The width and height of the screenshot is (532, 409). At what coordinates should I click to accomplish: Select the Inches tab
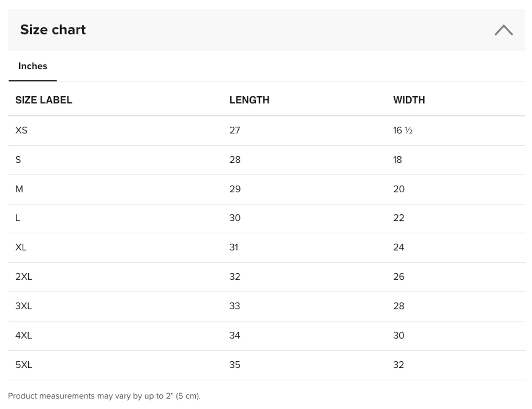click(33, 66)
